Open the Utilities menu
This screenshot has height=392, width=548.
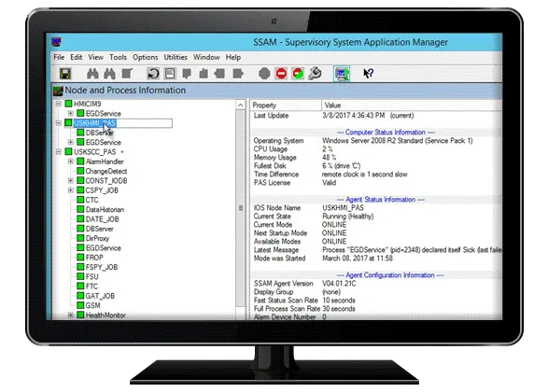pyautogui.click(x=176, y=57)
